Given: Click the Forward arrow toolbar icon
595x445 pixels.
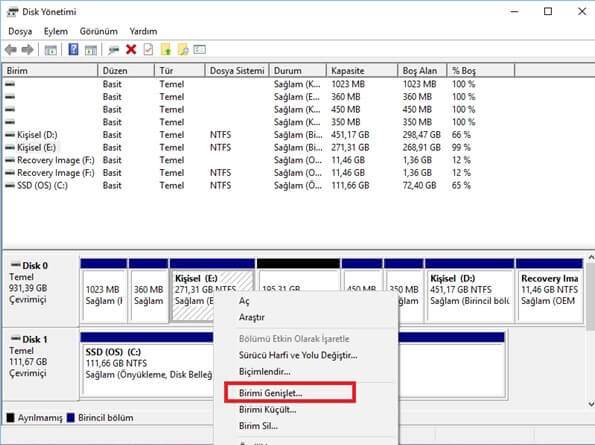Looking at the screenshot, I should click(28, 50).
